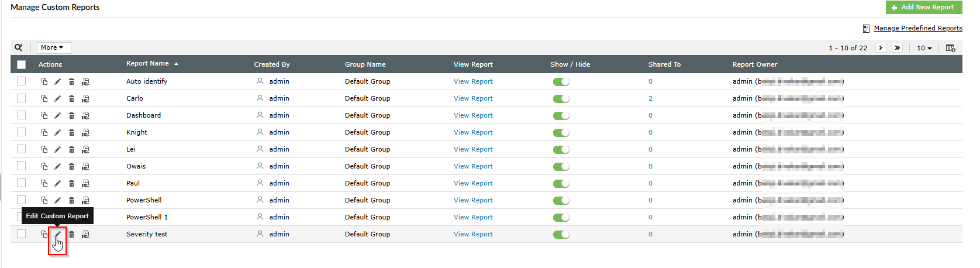Jump to the last page of reports
The height and width of the screenshot is (268, 980).
coord(897,48)
